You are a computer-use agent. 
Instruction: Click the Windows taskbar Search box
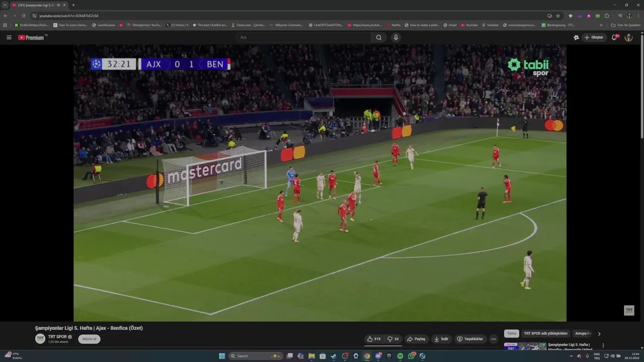coord(256,356)
